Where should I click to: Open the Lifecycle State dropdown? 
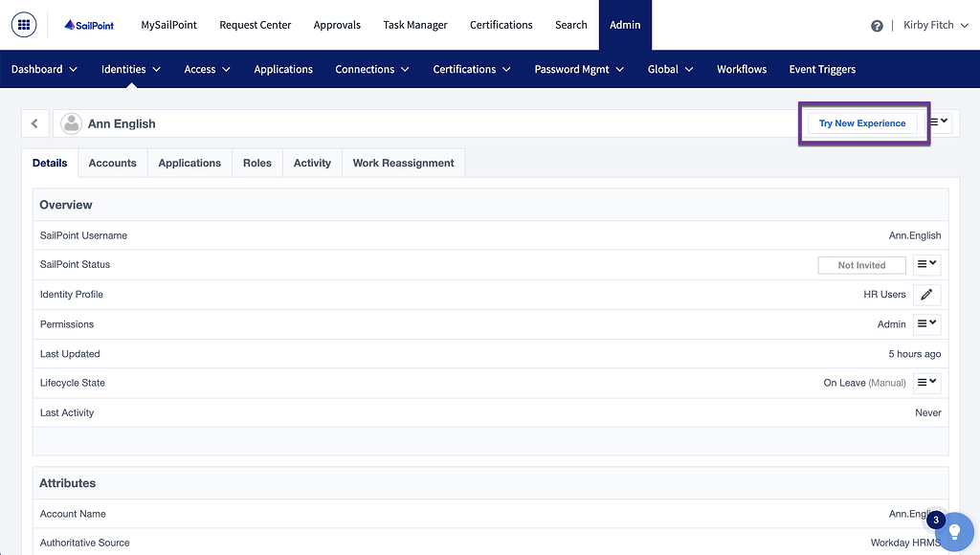pyautogui.click(x=926, y=382)
